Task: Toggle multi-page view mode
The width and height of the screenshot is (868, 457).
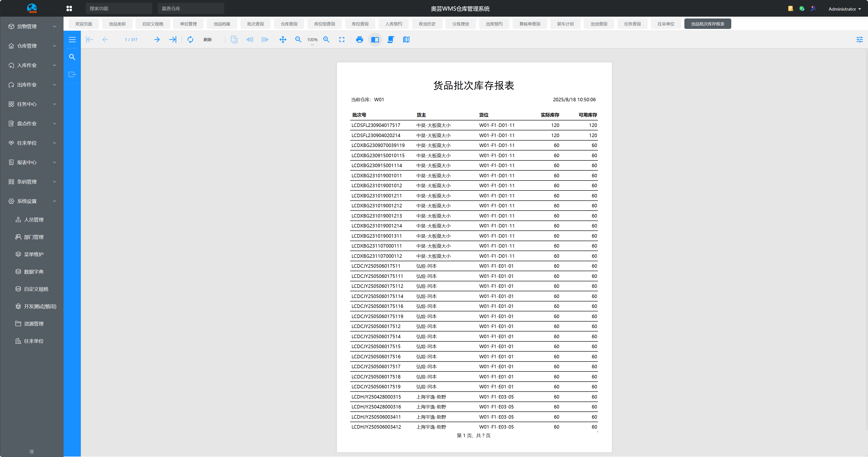Action: (406, 40)
